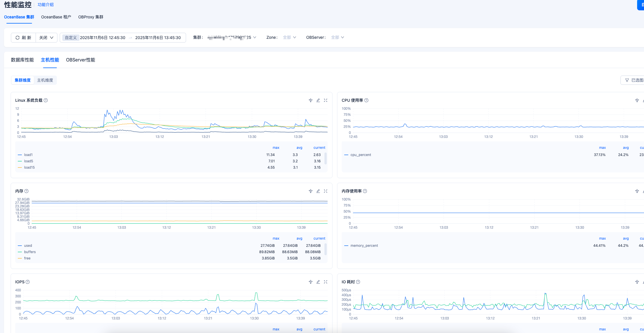Open the auto-refresh 关闭 dropdown

46,38
